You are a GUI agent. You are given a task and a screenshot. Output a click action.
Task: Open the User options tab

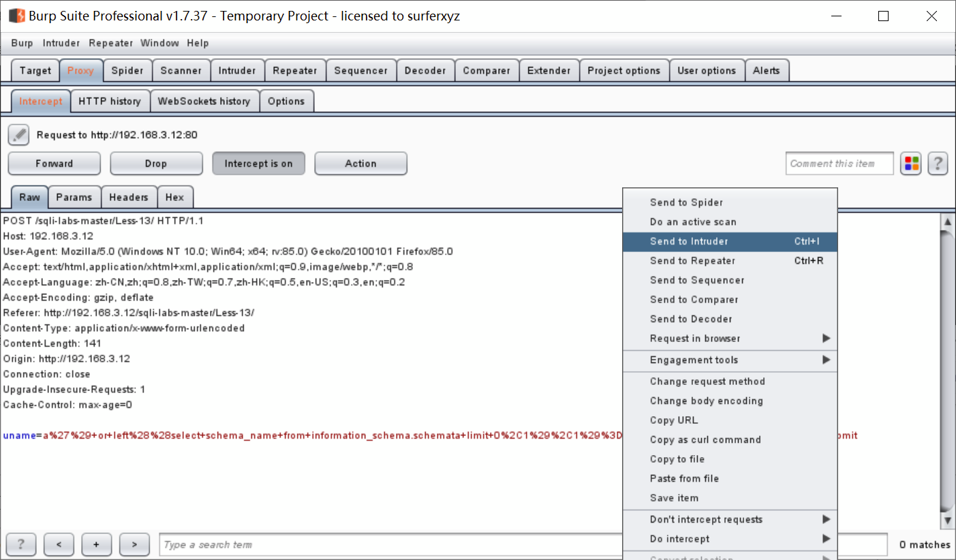(707, 70)
